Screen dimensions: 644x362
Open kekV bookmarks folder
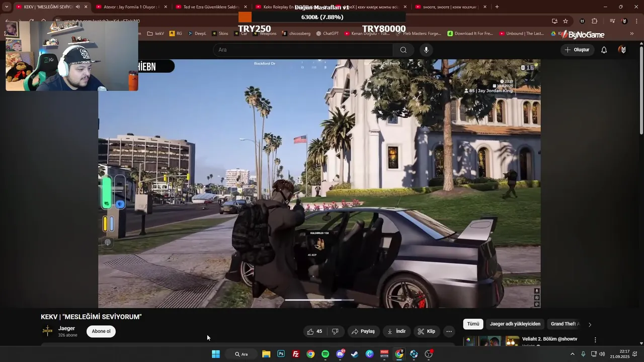pos(156,34)
